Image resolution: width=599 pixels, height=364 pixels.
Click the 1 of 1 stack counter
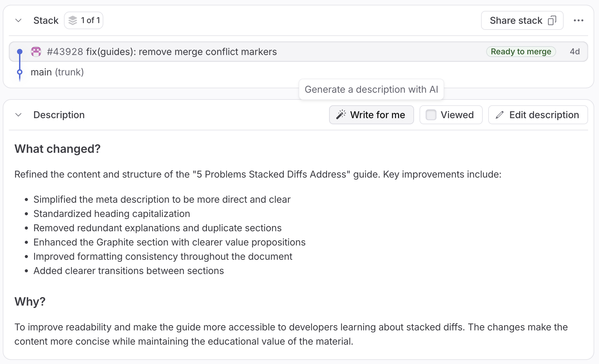coord(84,20)
